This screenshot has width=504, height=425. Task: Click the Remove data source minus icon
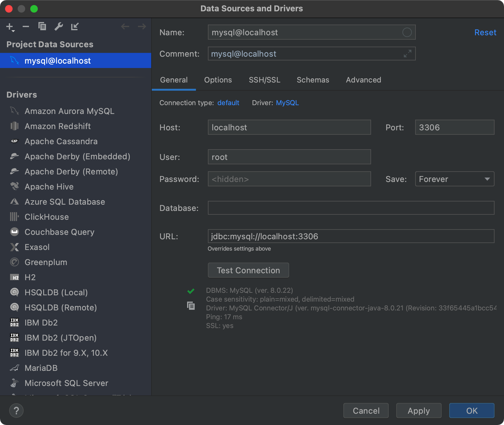pos(26,26)
